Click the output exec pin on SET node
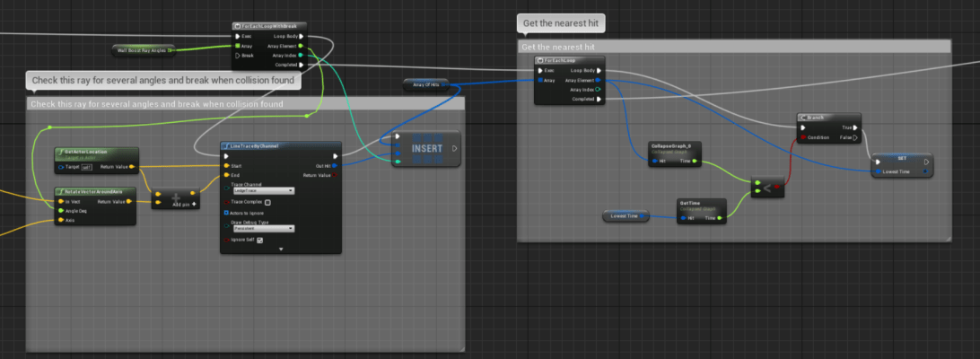980x359 pixels. [927, 161]
